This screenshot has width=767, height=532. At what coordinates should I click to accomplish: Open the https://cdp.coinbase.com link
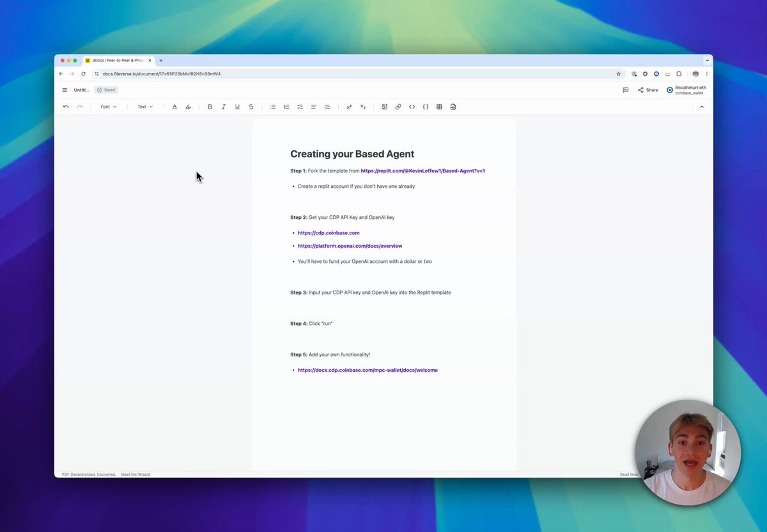pyautogui.click(x=329, y=233)
